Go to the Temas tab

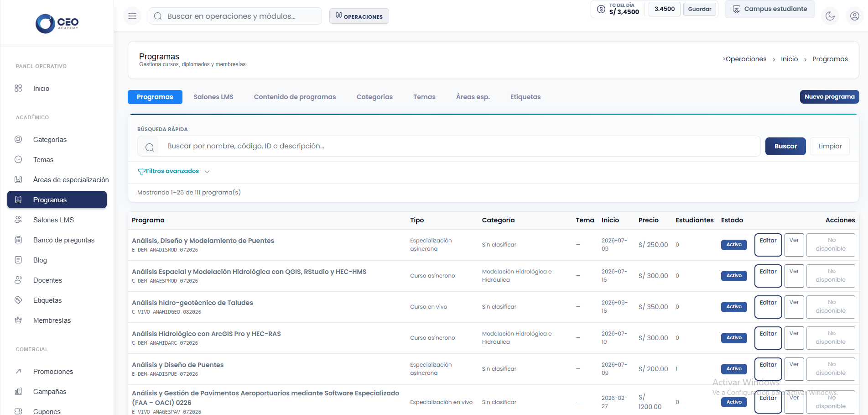(424, 97)
